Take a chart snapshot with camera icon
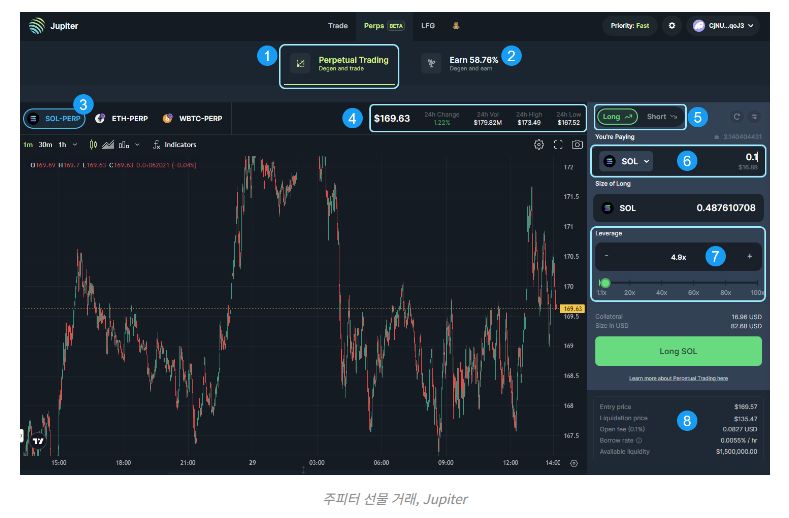 pos(578,145)
